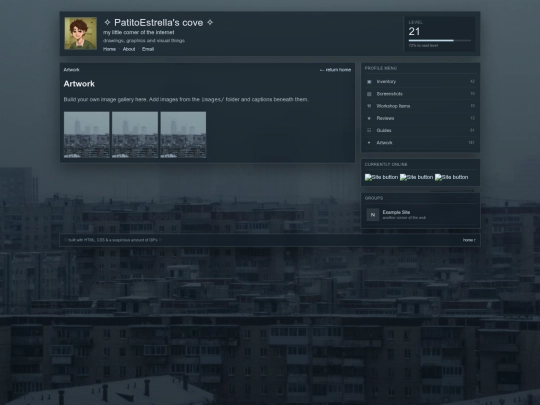
Task: Open the Guides list icon
Action: pyautogui.click(x=369, y=130)
